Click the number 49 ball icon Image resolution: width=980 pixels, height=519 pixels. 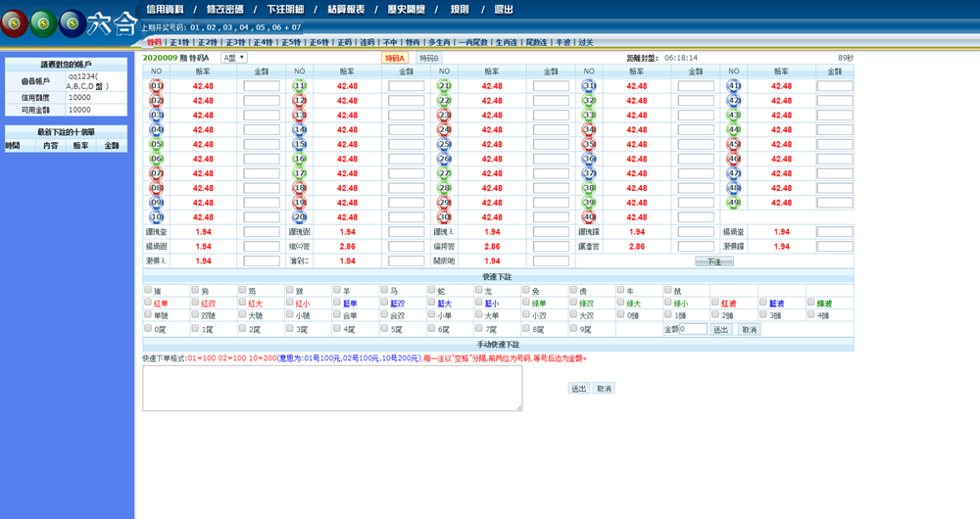click(x=734, y=203)
